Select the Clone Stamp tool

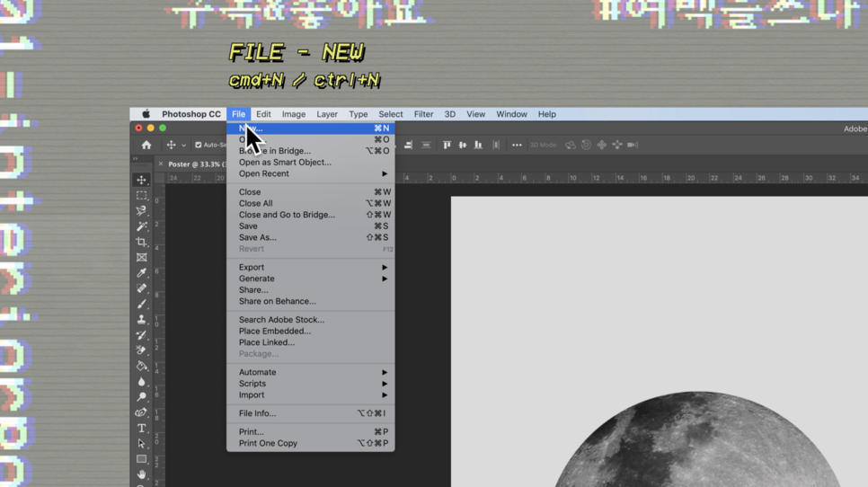[141, 319]
